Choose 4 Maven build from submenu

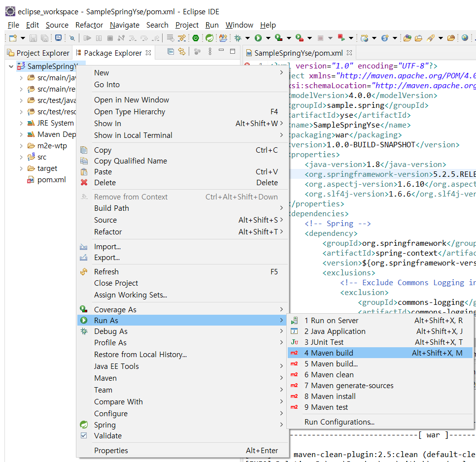coord(380,353)
